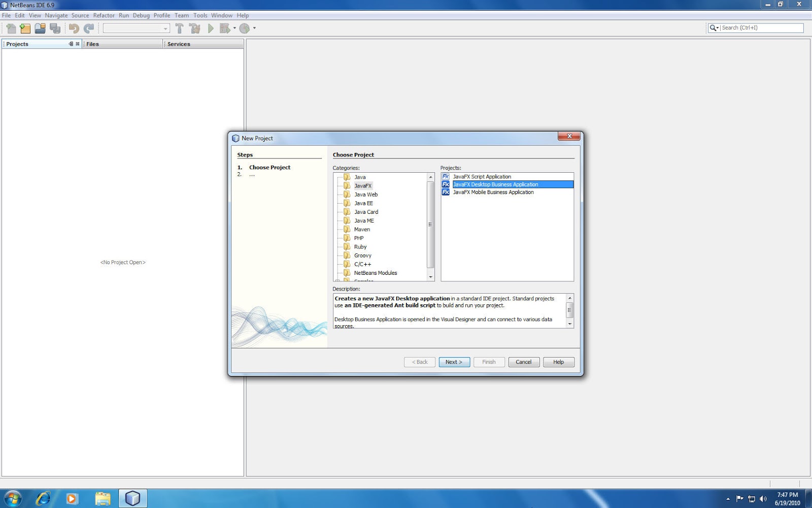The height and width of the screenshot is (508, 812).
Task: Click the Next > button
Action: pyautogui.click(x=454, y=362)
